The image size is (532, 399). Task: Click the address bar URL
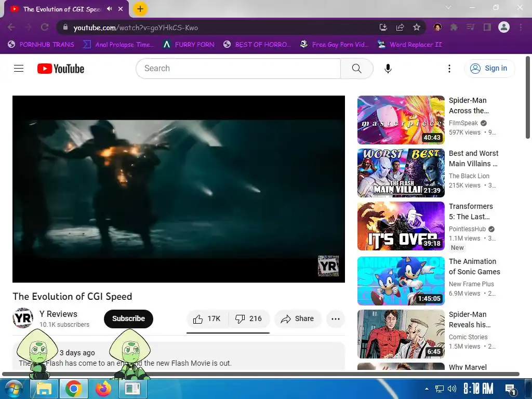tap(136, 28)
